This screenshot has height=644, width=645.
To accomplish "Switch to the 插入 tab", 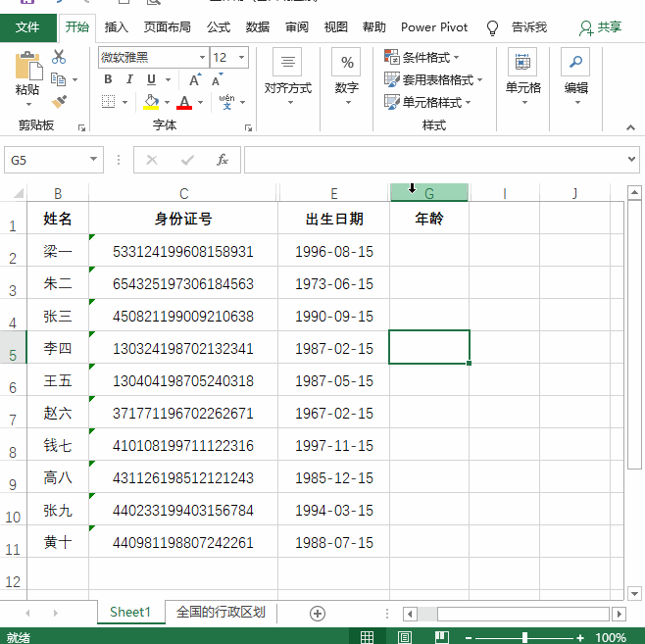I will (116, 27).
